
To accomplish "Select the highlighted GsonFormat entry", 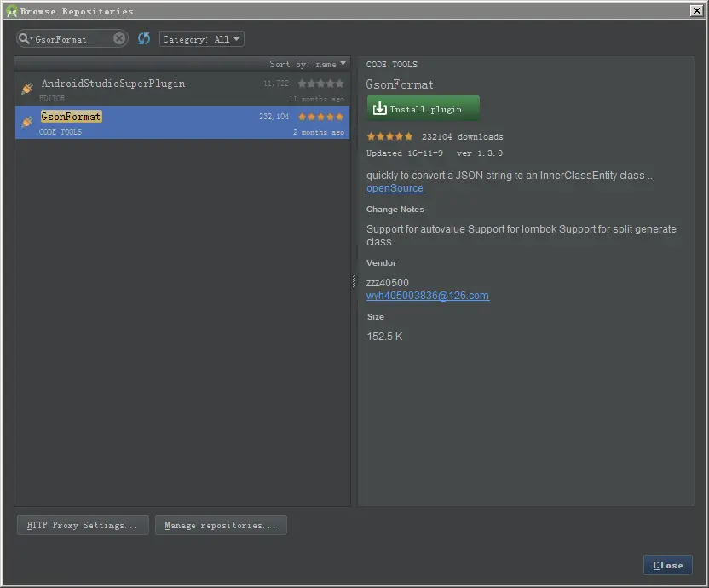I will click(x=182, y=122).
